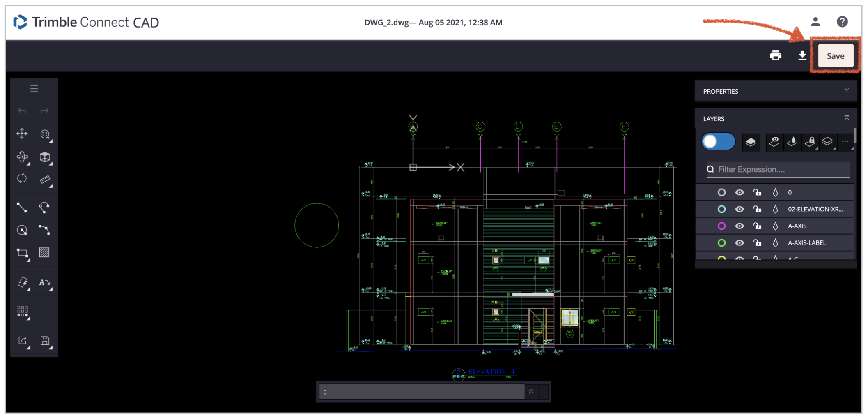This screenshot has width=868, height=420.
Task: Click the print icon
Action: [x=775, y=55]
